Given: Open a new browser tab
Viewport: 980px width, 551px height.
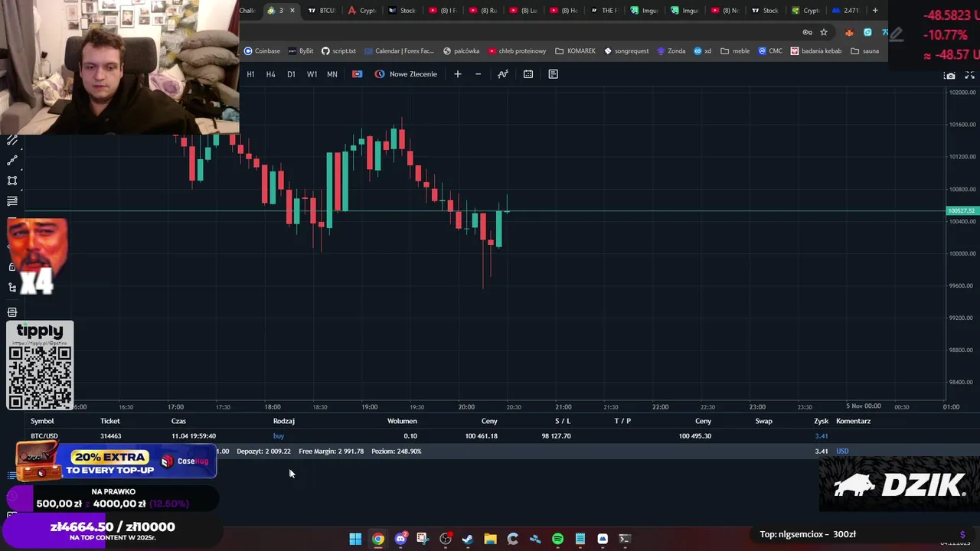Looking at the screenshot, I should click(x=875, y=11).
